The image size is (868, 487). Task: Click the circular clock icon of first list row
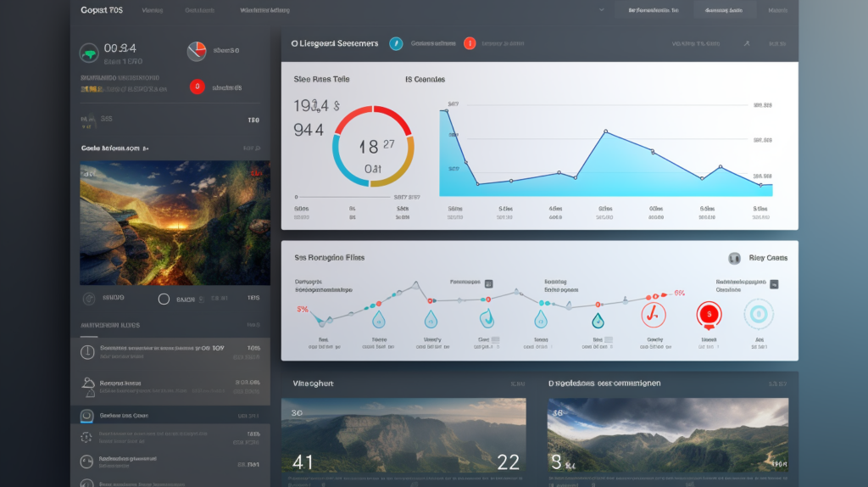87,352
